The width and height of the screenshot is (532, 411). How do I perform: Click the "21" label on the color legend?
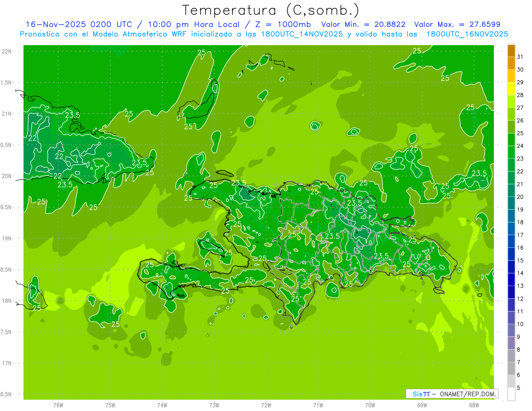coord(520,184)
